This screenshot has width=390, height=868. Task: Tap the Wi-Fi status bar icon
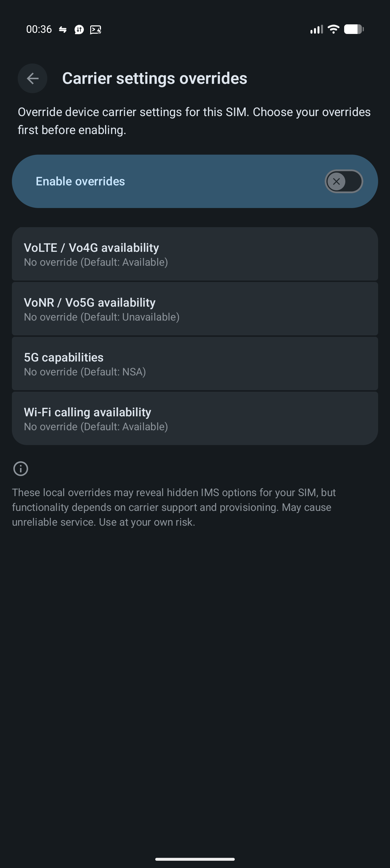point(333,29)
